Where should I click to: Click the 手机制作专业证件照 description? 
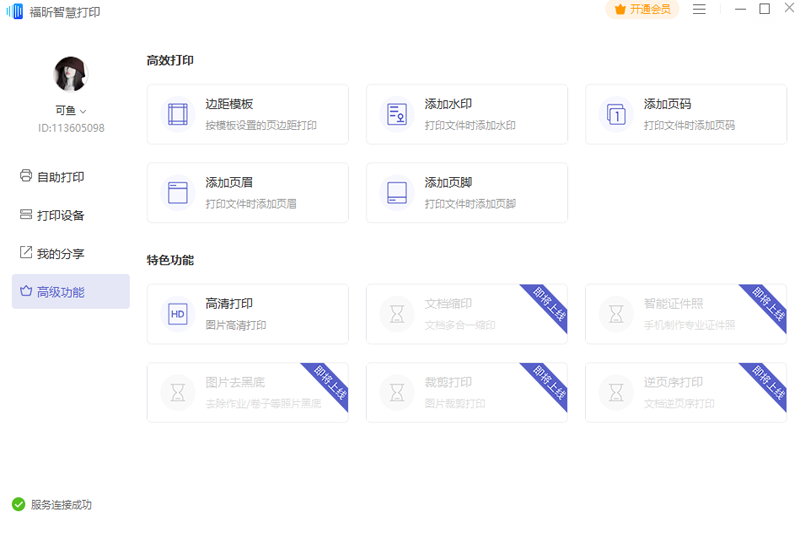point(689,325)
